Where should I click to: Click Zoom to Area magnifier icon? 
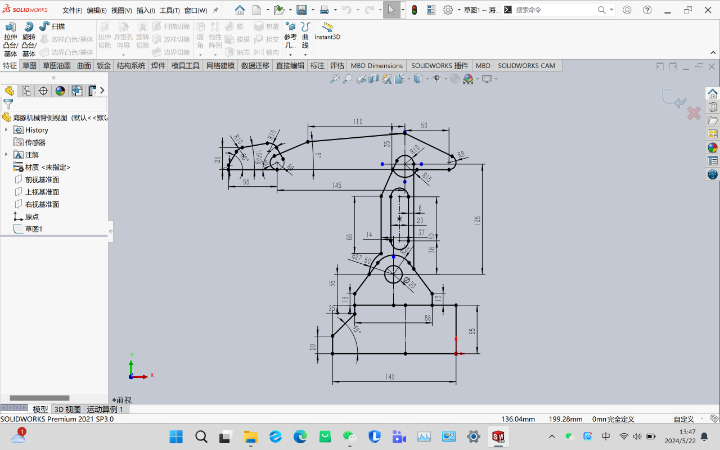(348, 79)
